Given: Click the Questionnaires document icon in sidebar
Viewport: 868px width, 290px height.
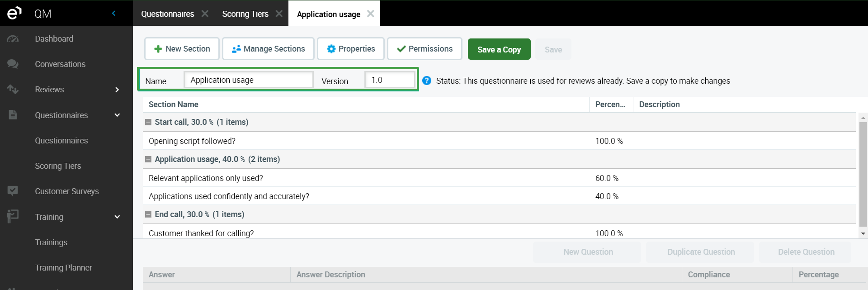Looking at the screenshot, I should pos(13,115).
